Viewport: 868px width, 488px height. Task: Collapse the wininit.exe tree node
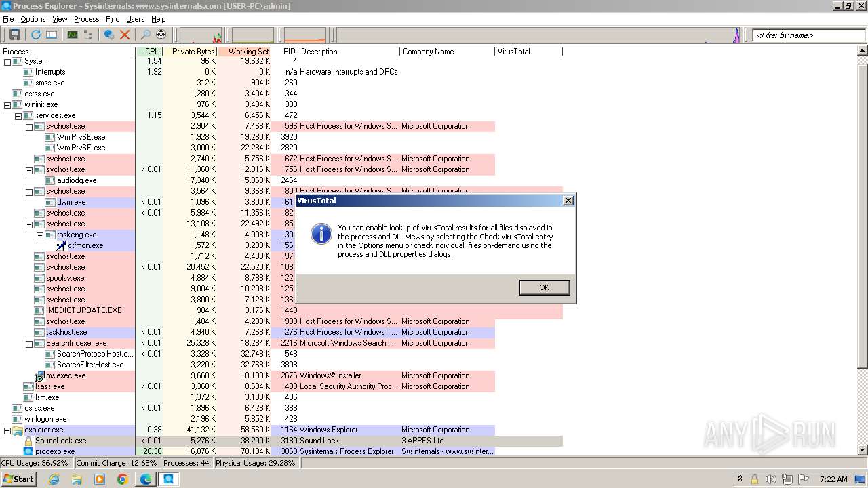coord(7,104)
